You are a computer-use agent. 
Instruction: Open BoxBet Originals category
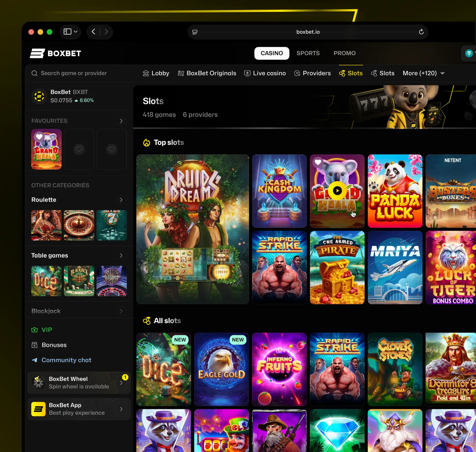click(x=207, y=73)
